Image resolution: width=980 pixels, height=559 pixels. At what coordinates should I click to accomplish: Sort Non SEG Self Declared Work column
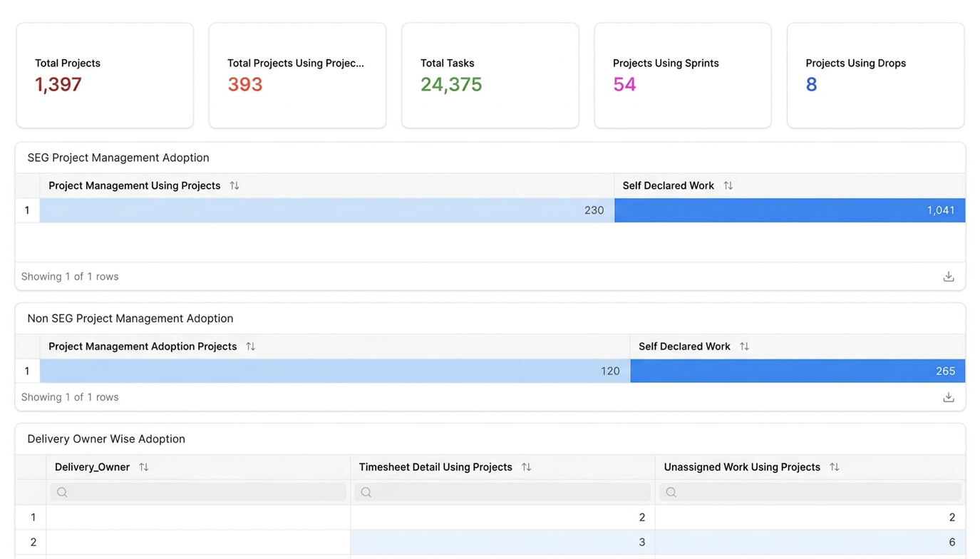click(x=744, y=347)
